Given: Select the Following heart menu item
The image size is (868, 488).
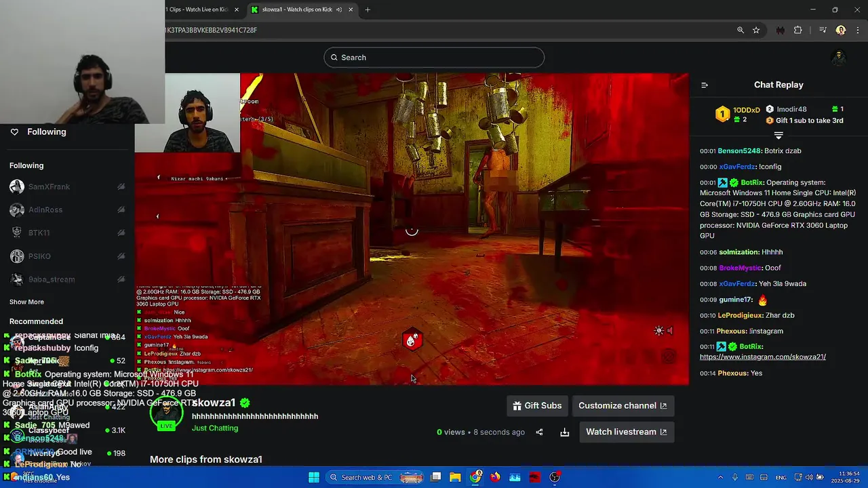Looking at the screenshot, I should coord(38,131).
